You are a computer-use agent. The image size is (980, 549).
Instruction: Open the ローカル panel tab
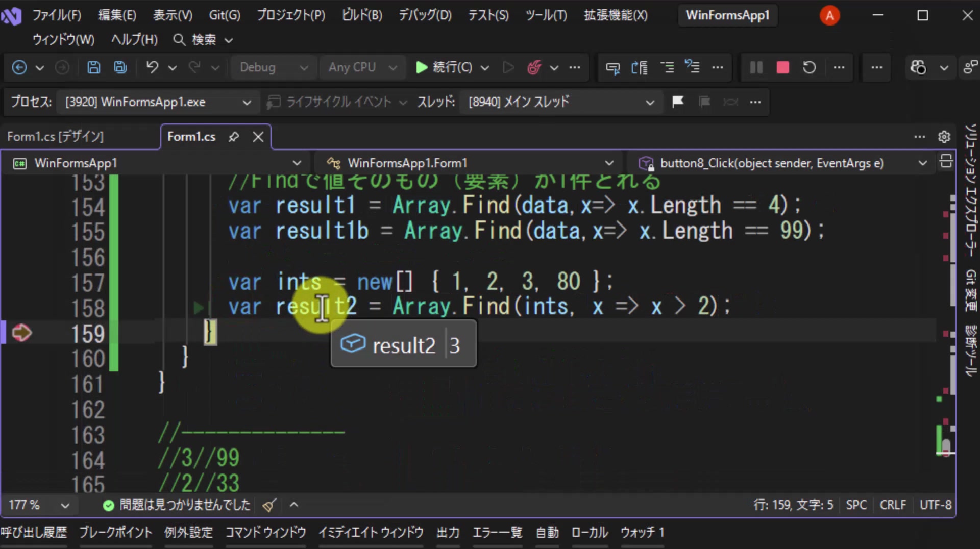(x=590, y=533)
